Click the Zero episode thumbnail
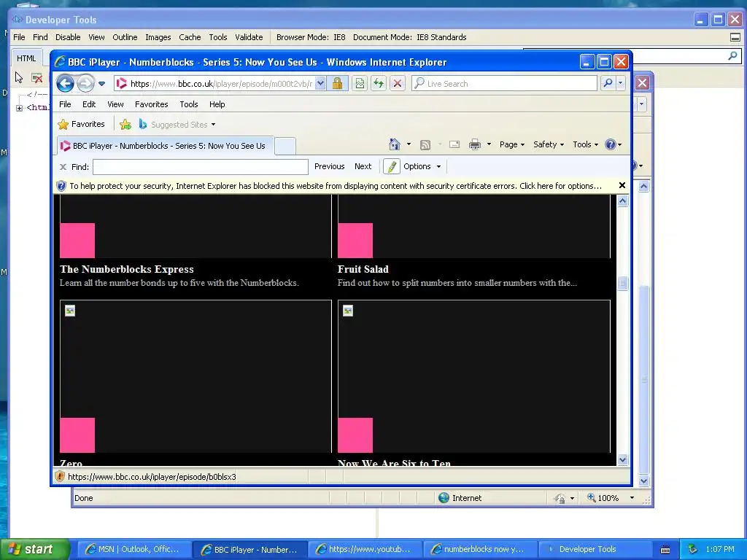The width and height of the screenshot is (747, 560). [196, 376]
